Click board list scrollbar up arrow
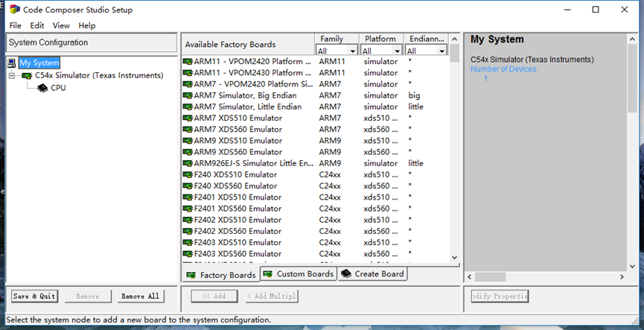The image size is (644, 330). click(x=454, y=39)
